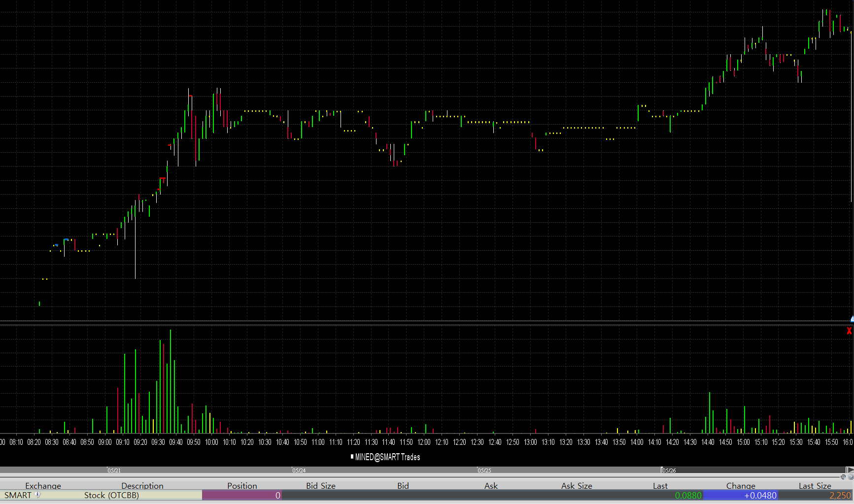Click the help question mark icon
Screen dimensions: 854x504
(851, 477)
